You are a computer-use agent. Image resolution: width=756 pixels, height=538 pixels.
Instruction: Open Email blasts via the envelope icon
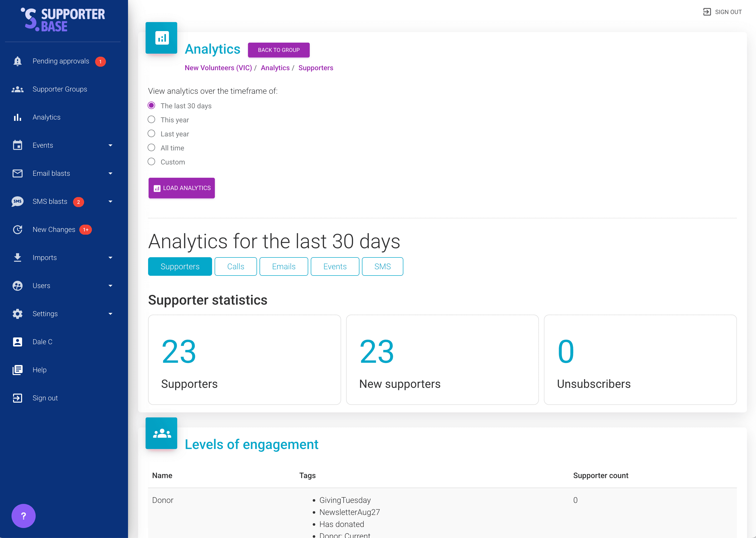17,173
